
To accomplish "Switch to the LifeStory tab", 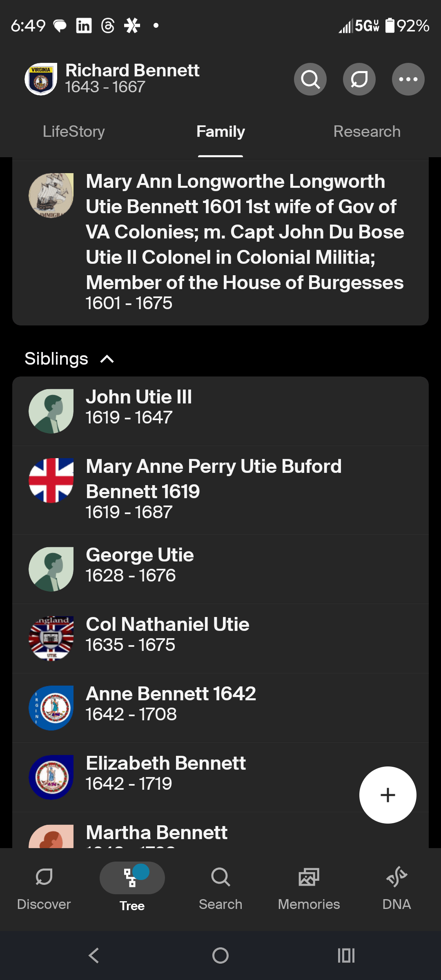I will click(74, 131).
